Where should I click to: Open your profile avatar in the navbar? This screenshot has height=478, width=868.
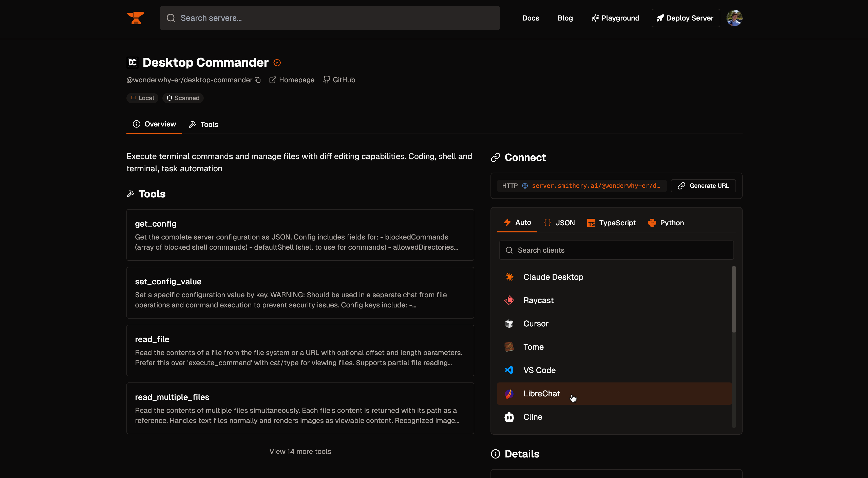click(735, 18)
